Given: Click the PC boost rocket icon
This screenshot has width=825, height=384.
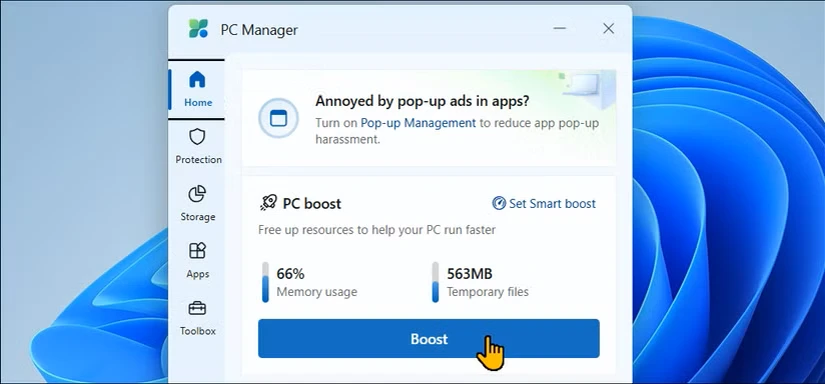Looking at the screenshot, I should click(x=268, y=203).
